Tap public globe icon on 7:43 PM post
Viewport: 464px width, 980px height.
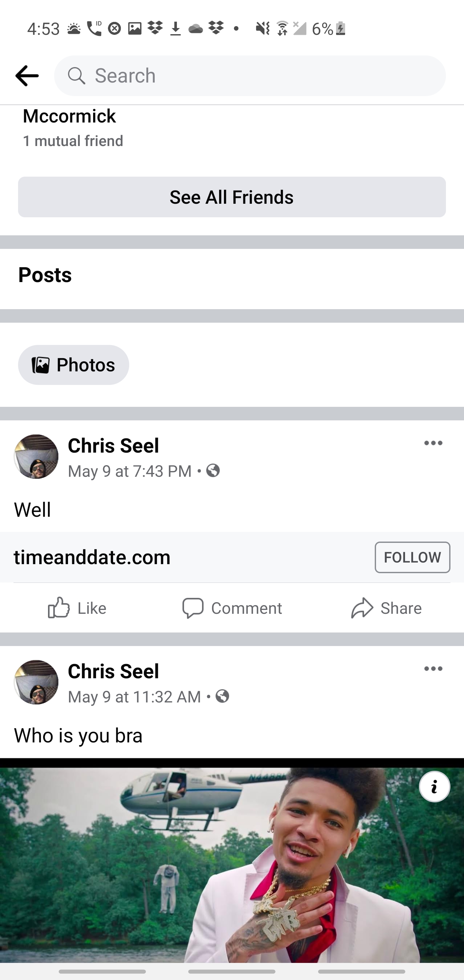[x=213, y=471]
